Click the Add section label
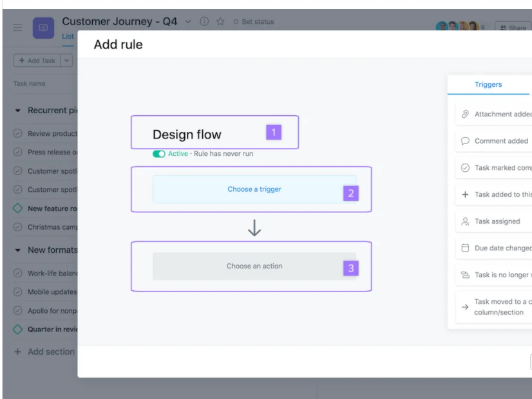The image size is (532, 399). [x=52, y=352]
